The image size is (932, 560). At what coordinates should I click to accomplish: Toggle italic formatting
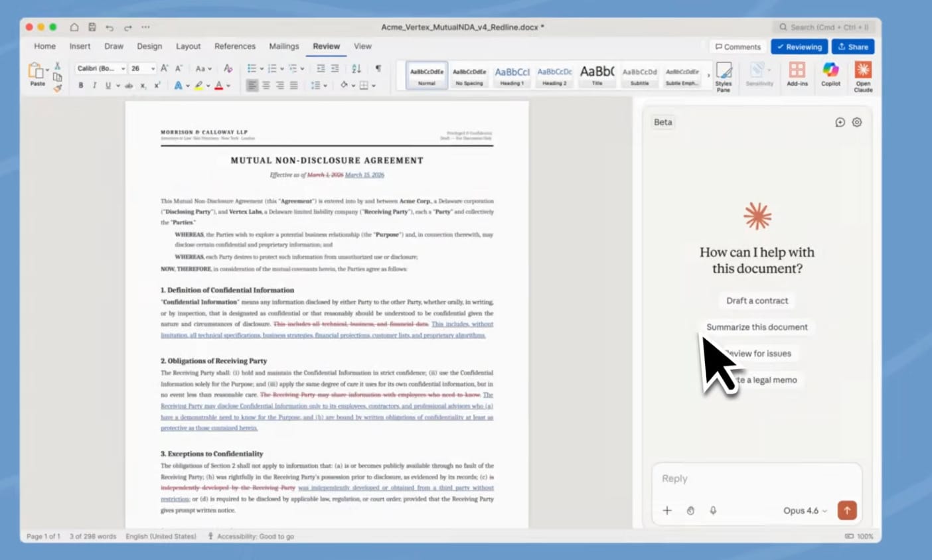point(94,86)
